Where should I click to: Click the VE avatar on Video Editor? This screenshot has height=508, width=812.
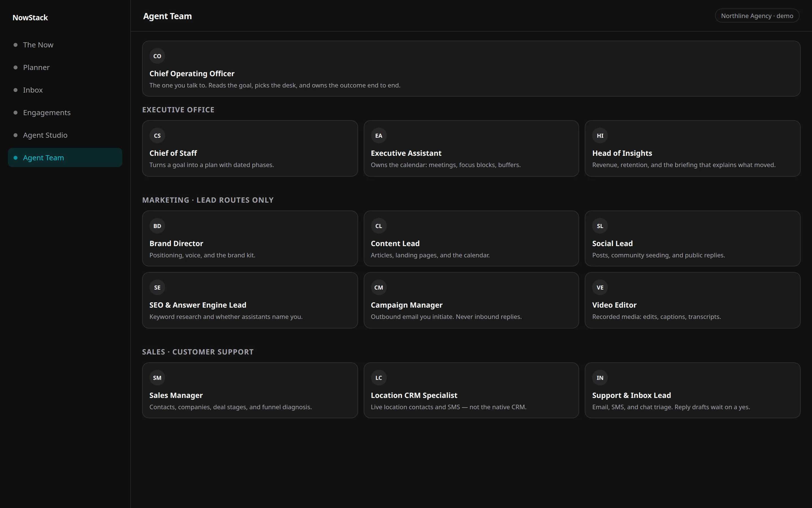[600, 288]
